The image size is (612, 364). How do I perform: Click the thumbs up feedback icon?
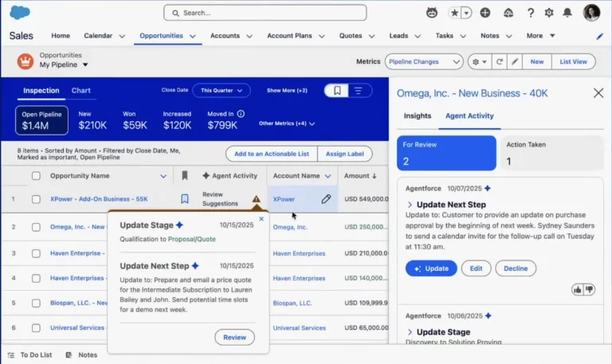pyautogui.click(x=577, y=289)
